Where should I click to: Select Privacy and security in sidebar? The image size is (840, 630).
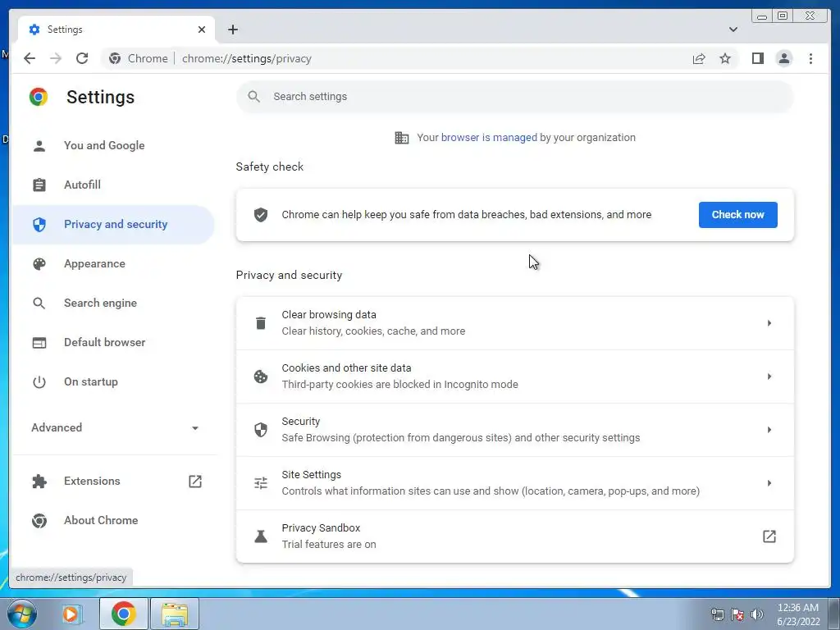(113, 225)
